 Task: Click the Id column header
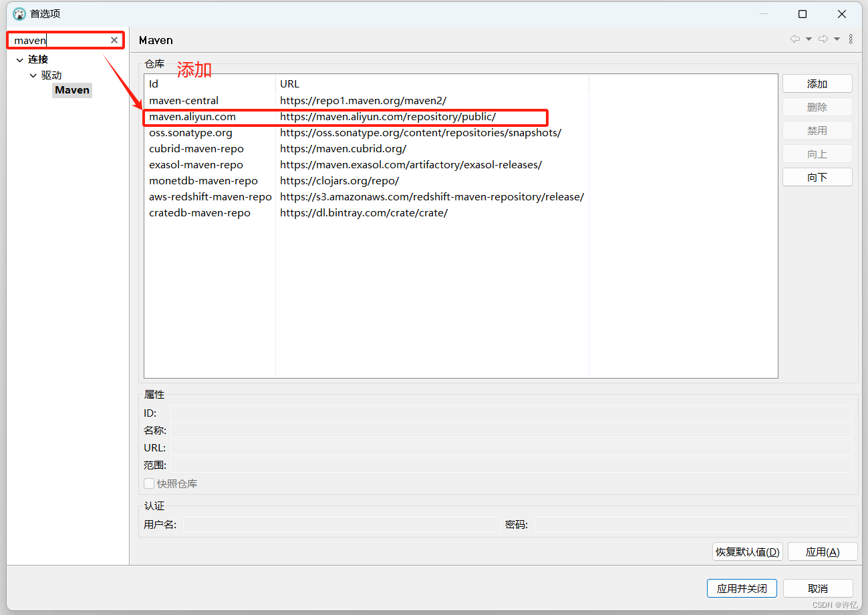pyautogui.click(x=210, y=84)
